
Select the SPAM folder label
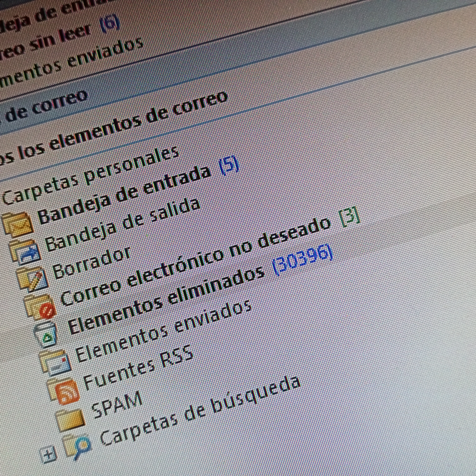point(117,406)
